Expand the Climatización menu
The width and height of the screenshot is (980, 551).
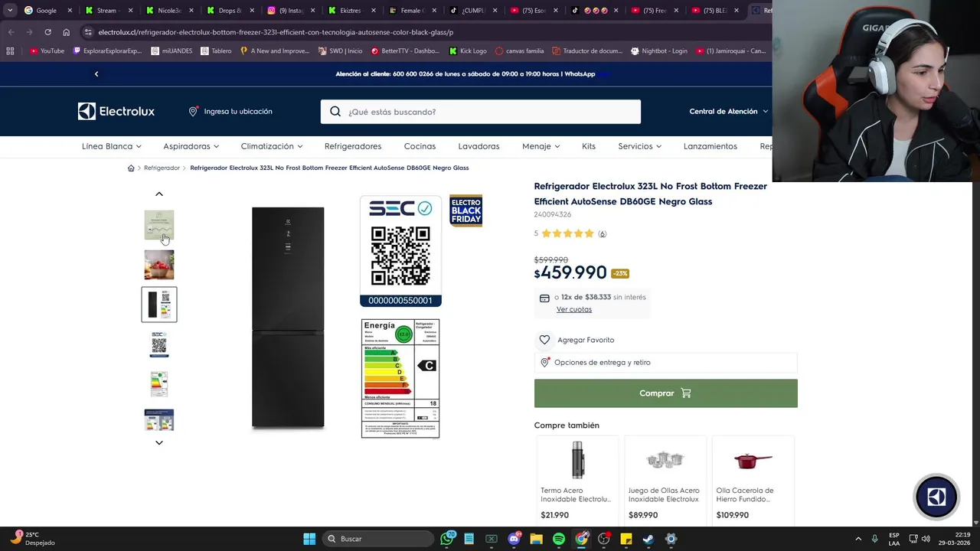[x=272, y=146]
